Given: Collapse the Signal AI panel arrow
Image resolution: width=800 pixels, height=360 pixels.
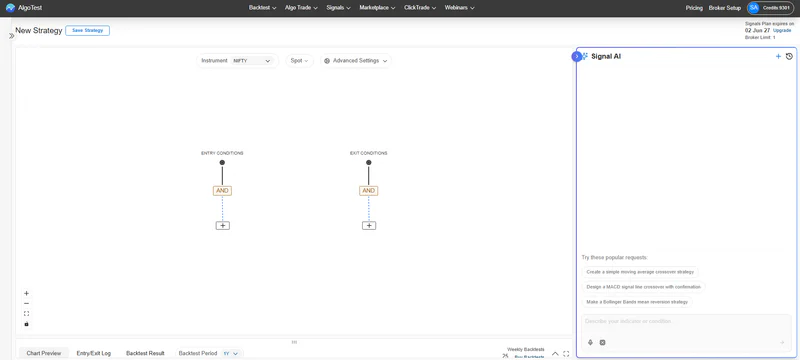Looking at the screenshot, I should click(577, 57).
